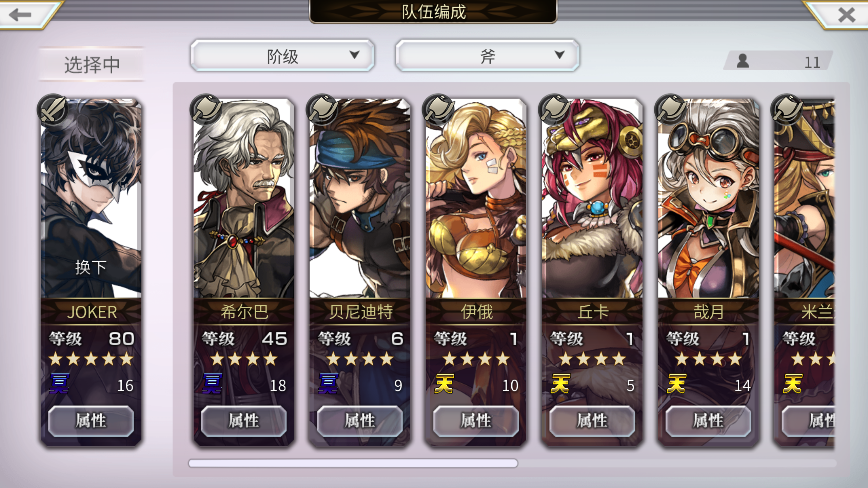This screenshot has width=868, height=488.
Task: Click the axe icon on 哉月 card
Action: [x=671, y=109]
